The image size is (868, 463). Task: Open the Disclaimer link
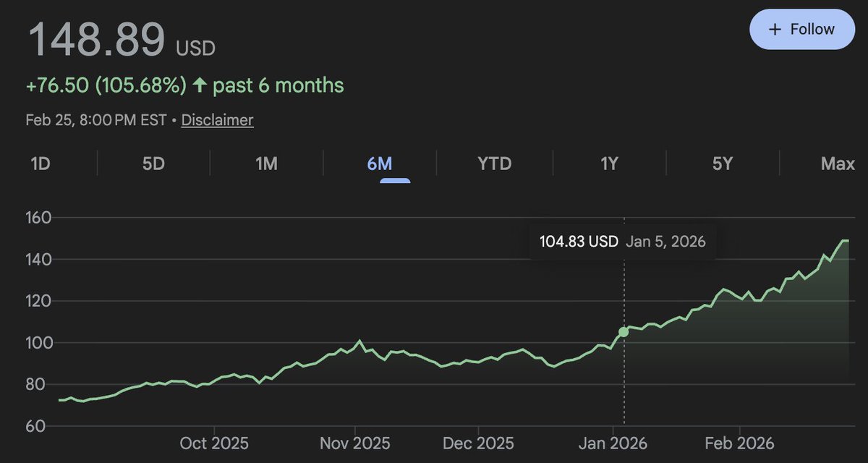point(217,120)
